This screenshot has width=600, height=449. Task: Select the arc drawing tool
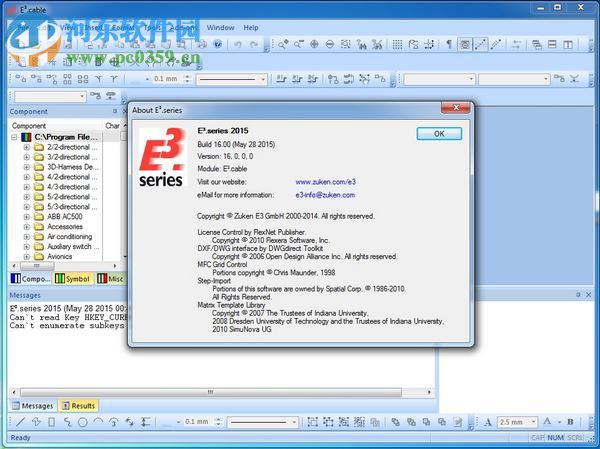(98, 422)
